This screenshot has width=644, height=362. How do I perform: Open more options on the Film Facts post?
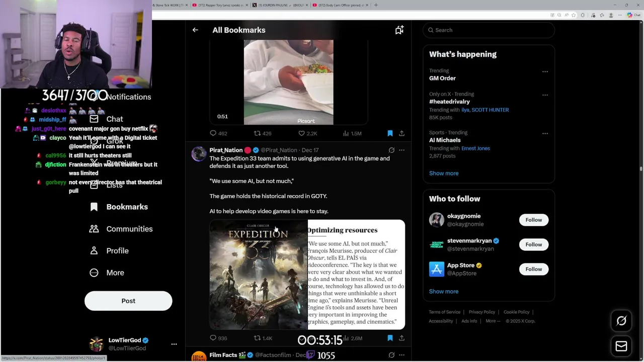tap(401, 355)
